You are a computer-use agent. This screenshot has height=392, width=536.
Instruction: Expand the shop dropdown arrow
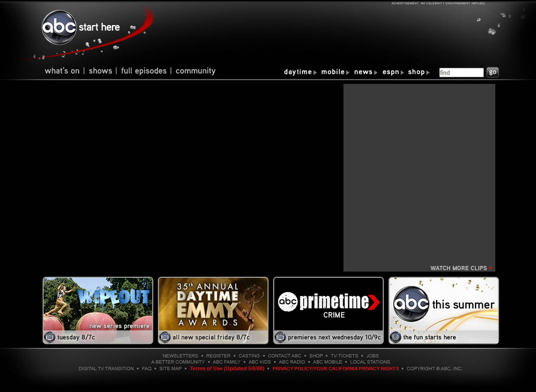pyautogui.click(x=428, y=72)
